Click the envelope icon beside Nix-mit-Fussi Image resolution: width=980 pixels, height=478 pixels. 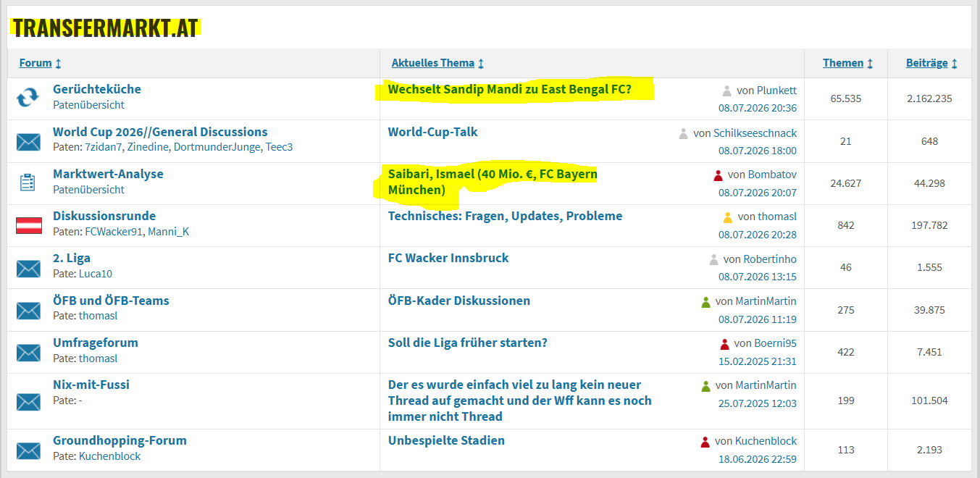coord(28,401)
